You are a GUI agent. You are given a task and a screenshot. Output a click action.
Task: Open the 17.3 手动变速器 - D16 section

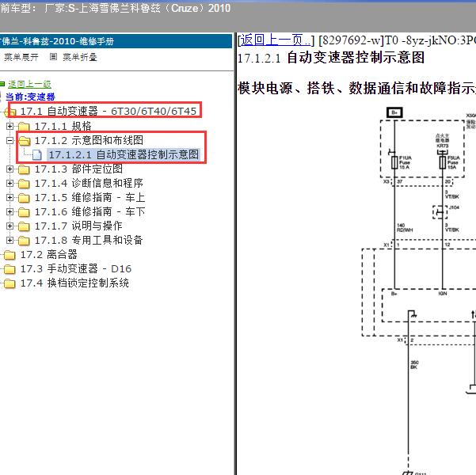pos(76,268)
